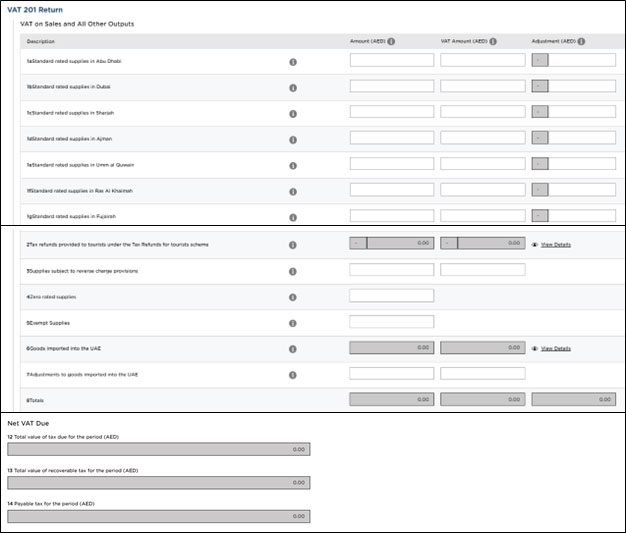The image size is (626, 533).
Task: Select payable tax for the period field
Action: pyautogui.click(x=159, y=516)
